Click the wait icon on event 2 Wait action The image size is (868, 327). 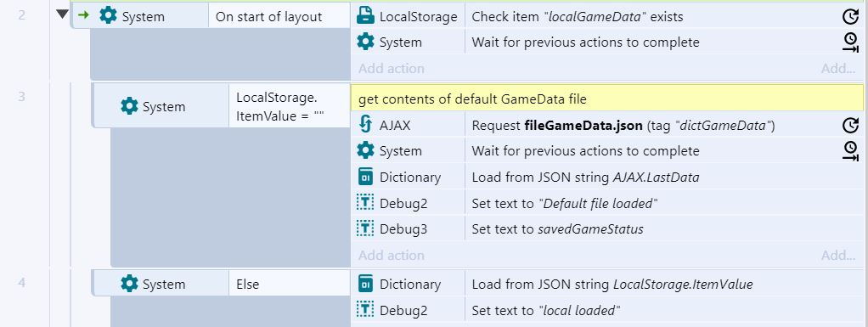tap(850, 42)
